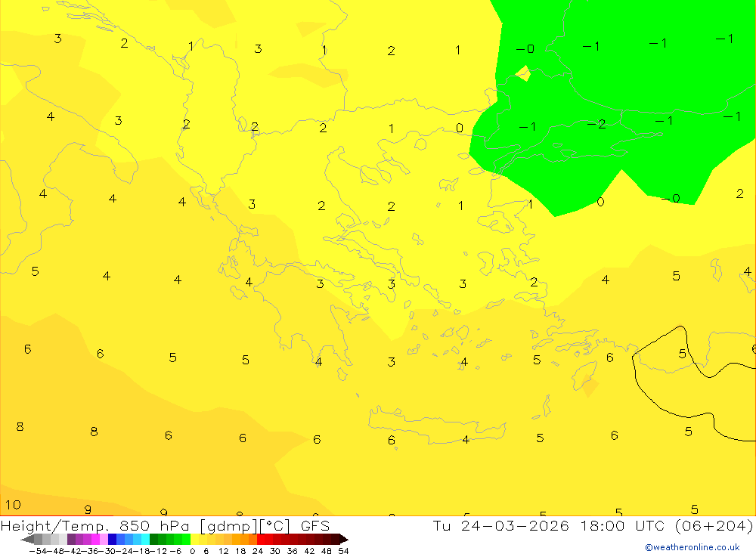Click the -54 label on the color scale
Viewport: 756px width, 554px height.
(x=39, y=551)
